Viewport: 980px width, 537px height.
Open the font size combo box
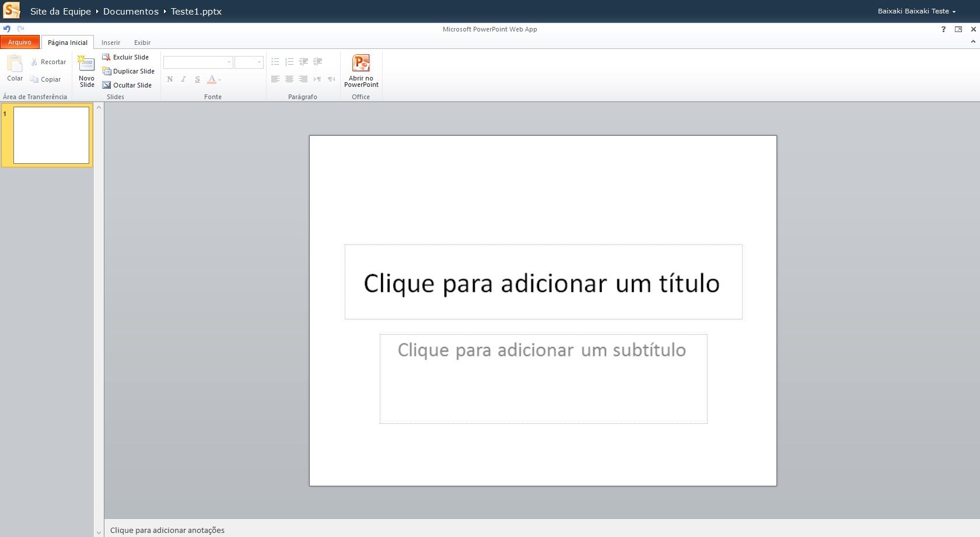pos(249,62)
